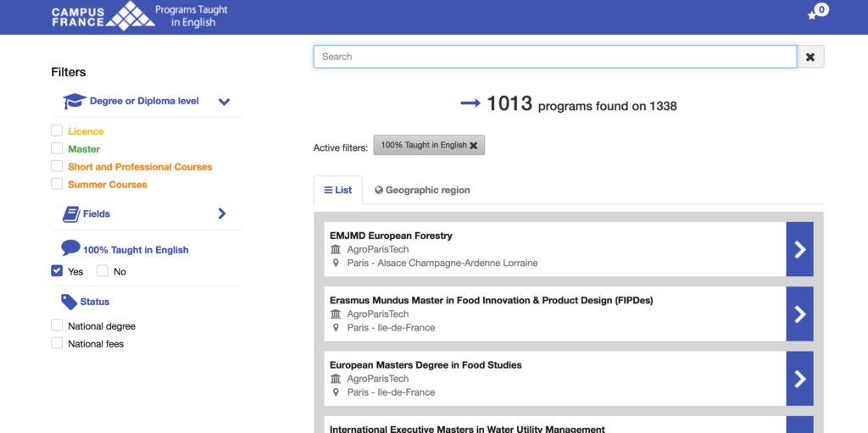Switch to the Geographic region tab
This screenshot has height=433, width=868.
tap(422, 190)
